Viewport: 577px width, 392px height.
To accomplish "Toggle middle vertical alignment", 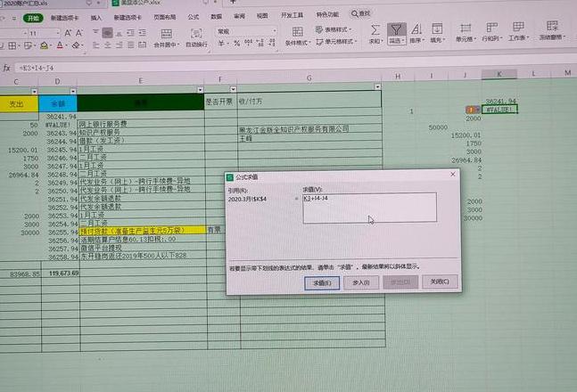I will coord(107,33).
